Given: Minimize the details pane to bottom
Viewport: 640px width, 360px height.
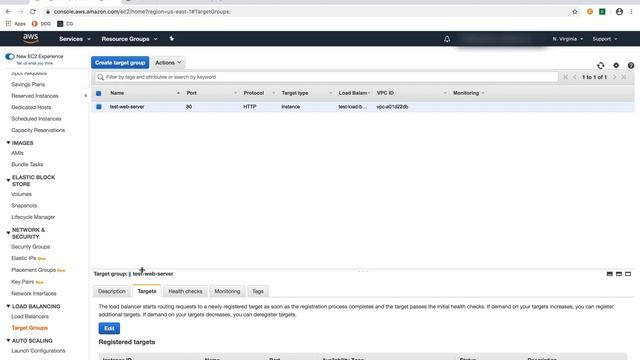Looking at the screenshot, I should 609,274.
